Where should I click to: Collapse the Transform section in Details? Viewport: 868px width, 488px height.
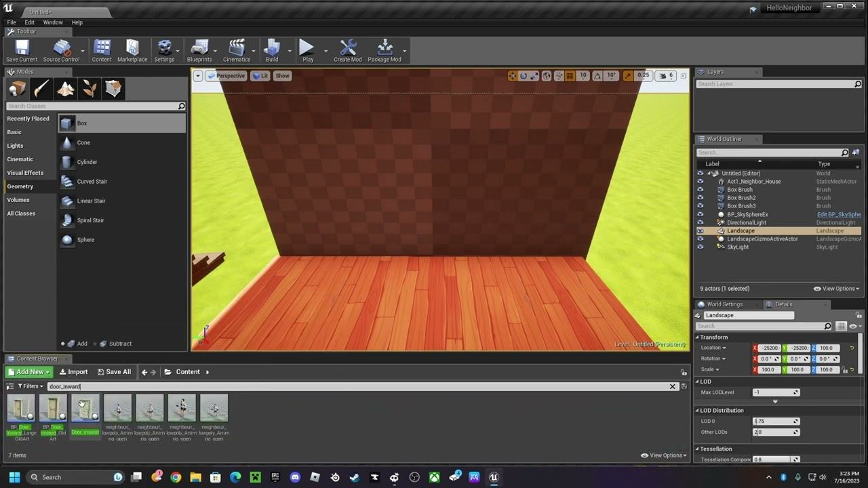(x=697, y=338)
